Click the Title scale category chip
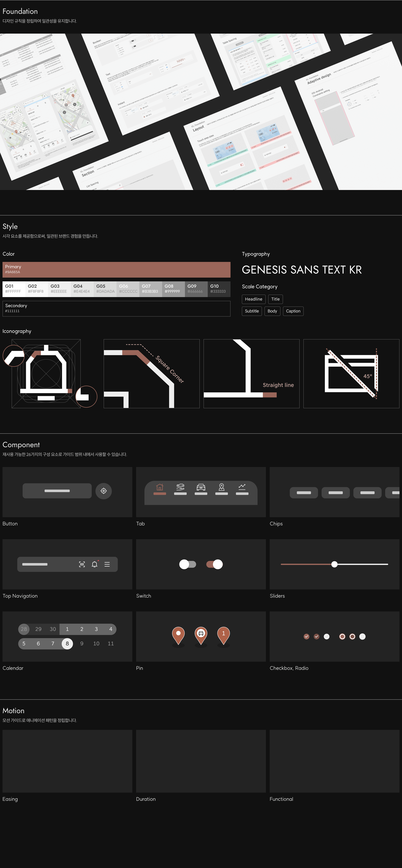Screen dimensions: 402x868 pyautogui.click(x=275, y=299)
